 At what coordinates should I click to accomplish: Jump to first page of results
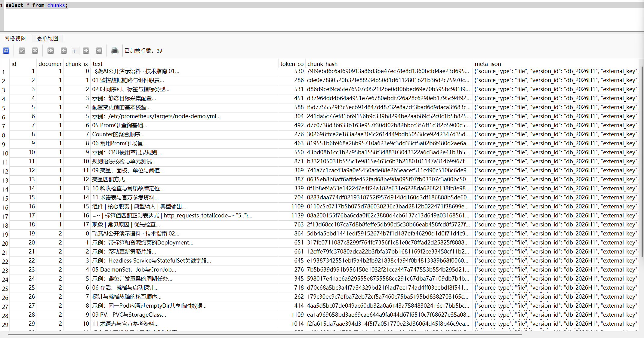click(51, 51)
